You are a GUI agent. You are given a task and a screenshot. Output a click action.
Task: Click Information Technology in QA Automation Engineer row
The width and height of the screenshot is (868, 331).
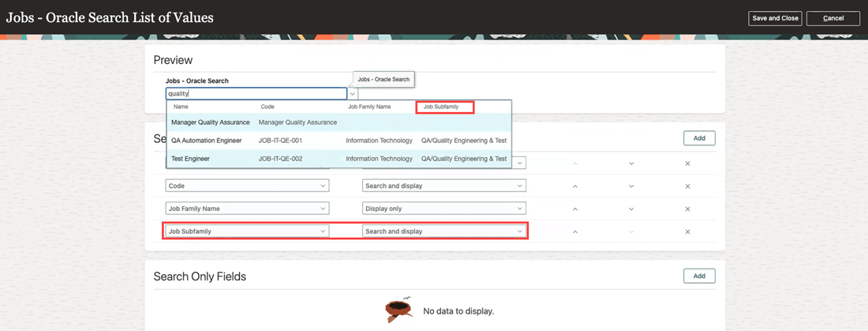[380, 141]
